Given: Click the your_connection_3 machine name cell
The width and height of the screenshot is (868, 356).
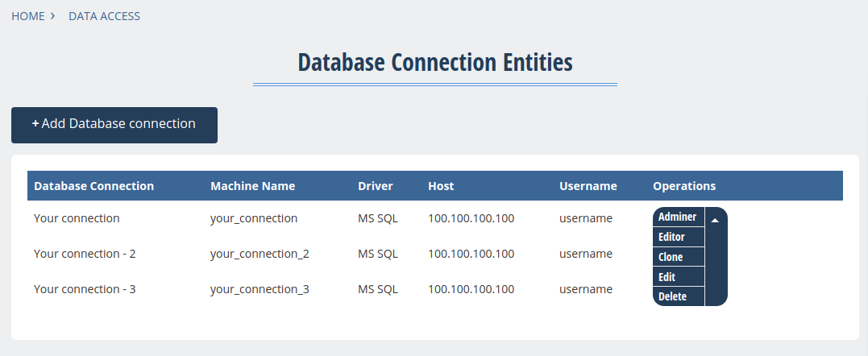Looking at the screenshot, I should tap(260, 289).
